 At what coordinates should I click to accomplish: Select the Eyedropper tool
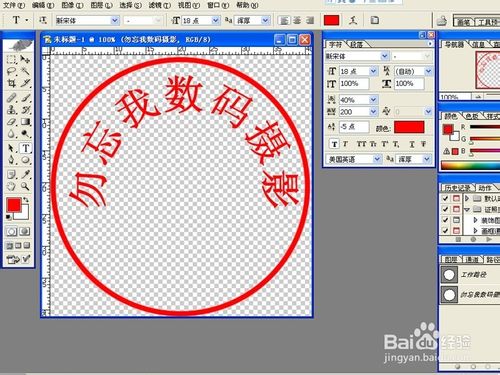(25, 174)
